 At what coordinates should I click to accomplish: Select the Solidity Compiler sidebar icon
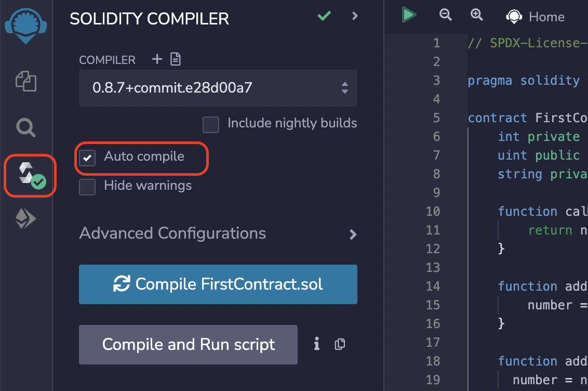pos(32,175)
